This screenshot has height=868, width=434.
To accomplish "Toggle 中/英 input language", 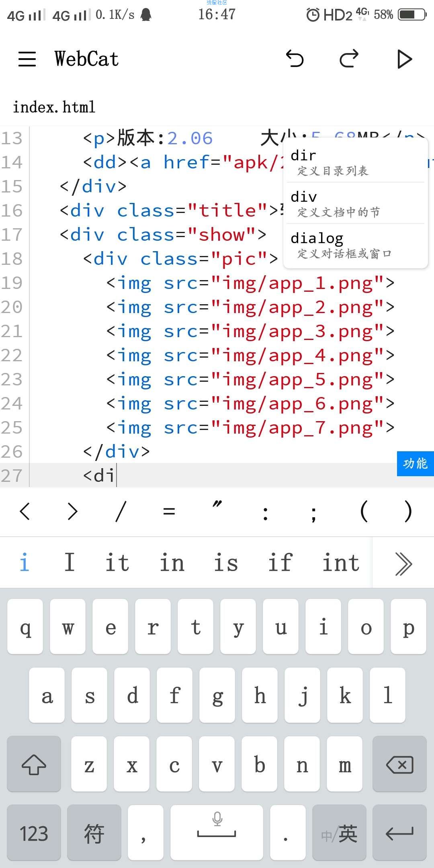I will pyautogui.click(x=339, y=833).
